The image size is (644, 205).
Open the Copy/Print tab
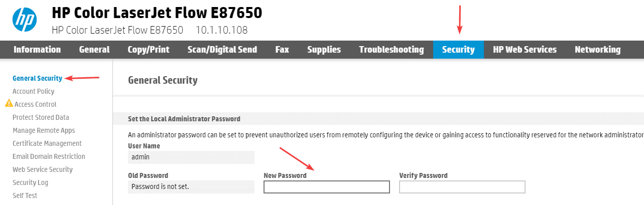point(149,50)
